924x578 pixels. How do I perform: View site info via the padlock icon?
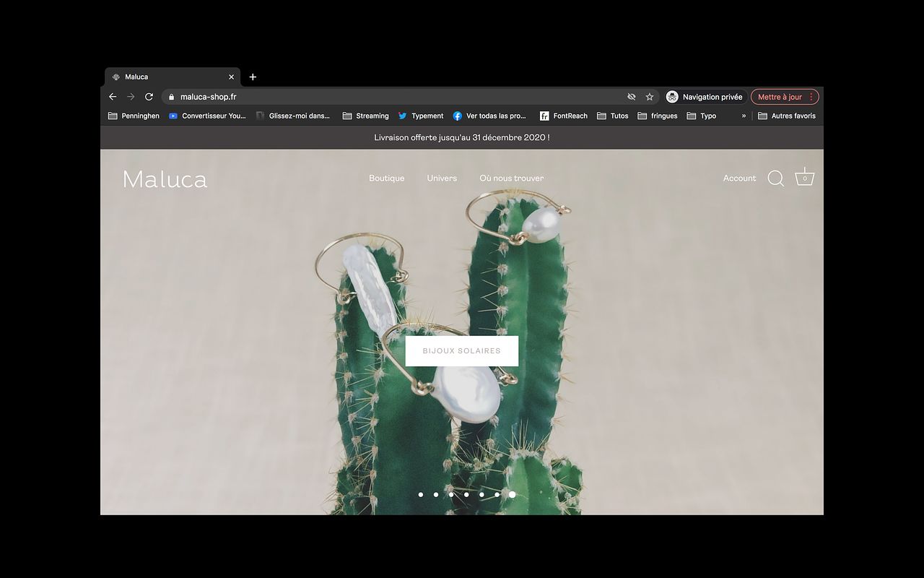click(171, 97)
